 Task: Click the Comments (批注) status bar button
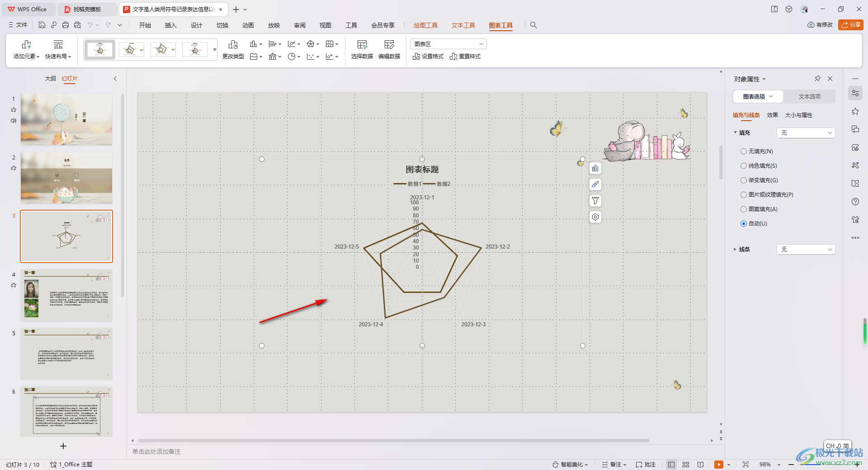646,465
